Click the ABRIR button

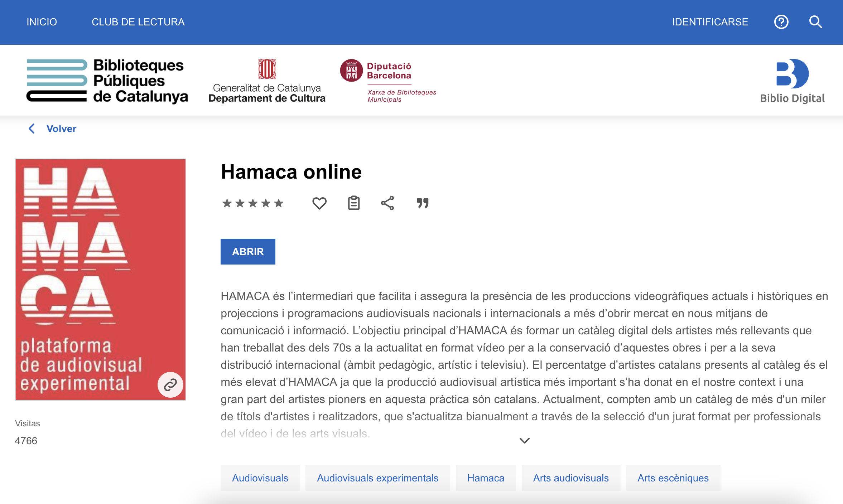[248, 252]
